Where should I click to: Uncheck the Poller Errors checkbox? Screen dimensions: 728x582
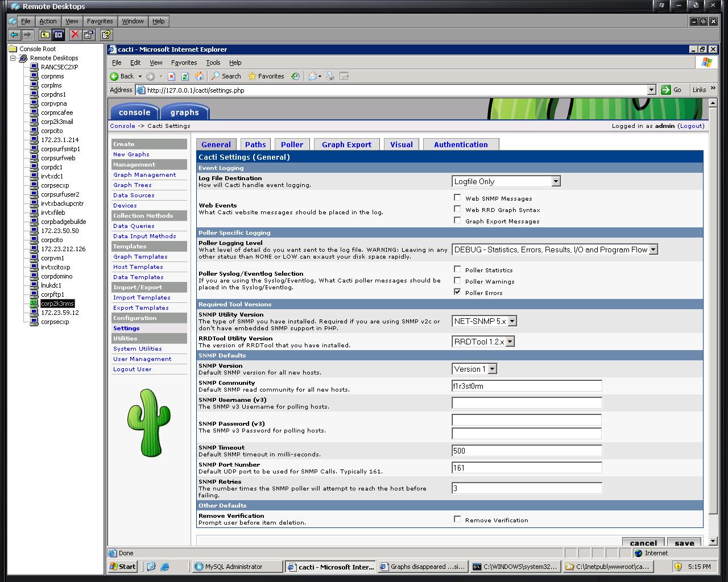(457, 292)
